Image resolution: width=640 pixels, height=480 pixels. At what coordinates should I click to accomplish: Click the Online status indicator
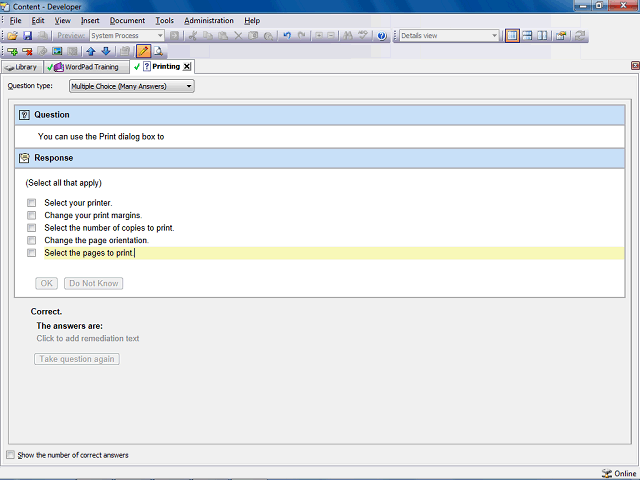(619, 473)
